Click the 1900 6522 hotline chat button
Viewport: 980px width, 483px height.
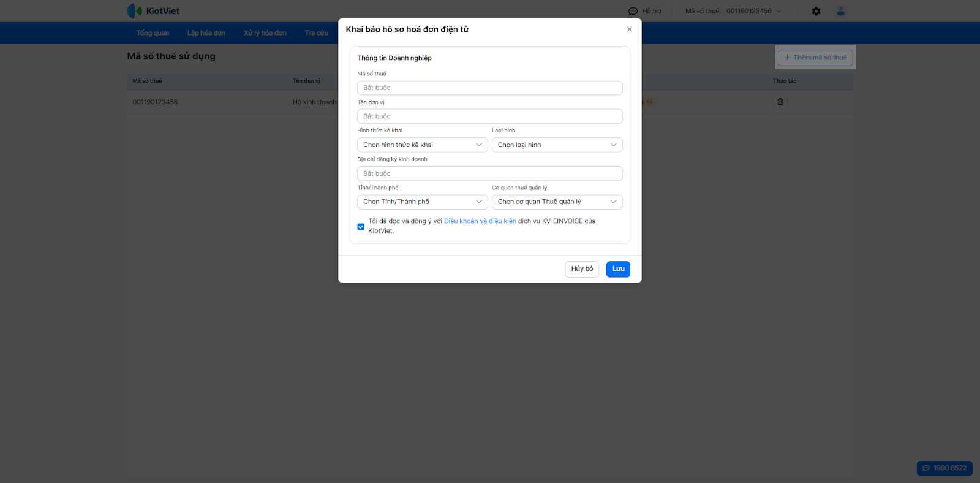click(x=944, y=468)
